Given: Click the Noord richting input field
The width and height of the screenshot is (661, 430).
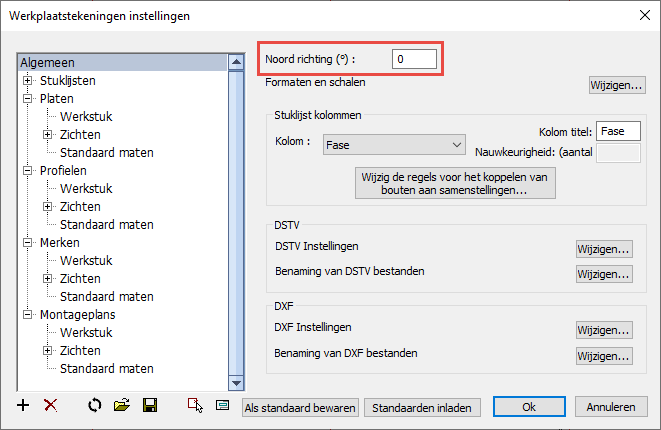Looking at the screenshot, I should click(414, 59).
